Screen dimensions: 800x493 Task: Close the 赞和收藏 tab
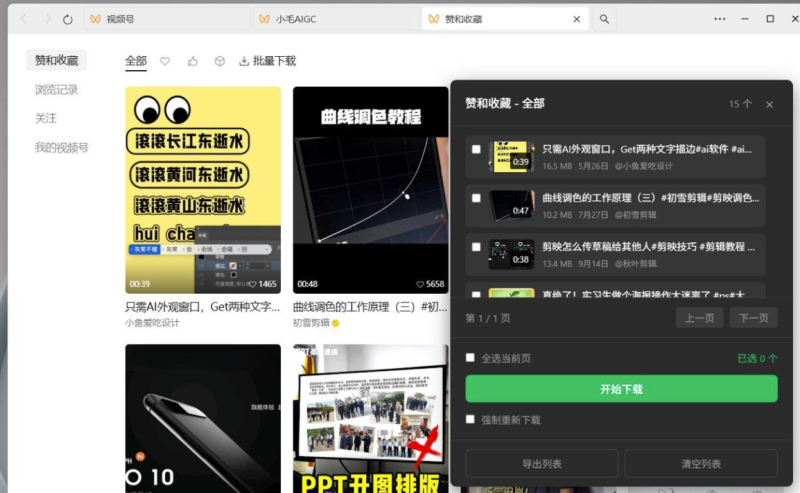(577, 19)
